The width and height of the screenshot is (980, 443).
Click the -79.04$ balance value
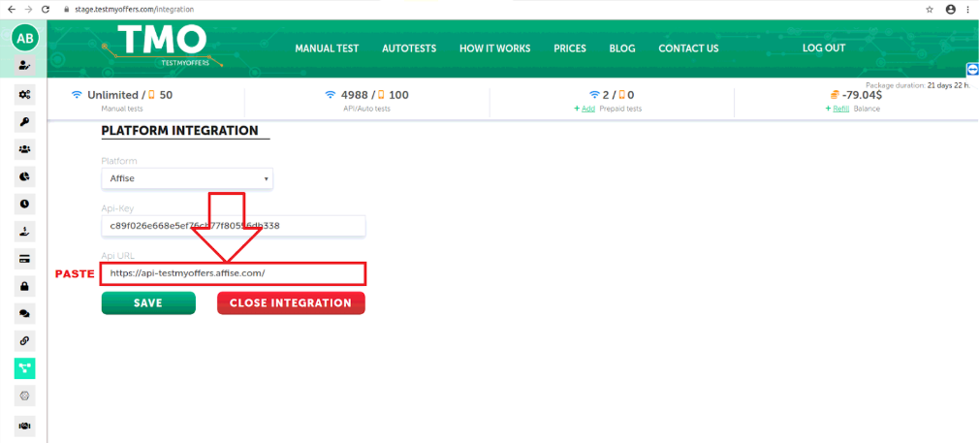click(863, 95)
